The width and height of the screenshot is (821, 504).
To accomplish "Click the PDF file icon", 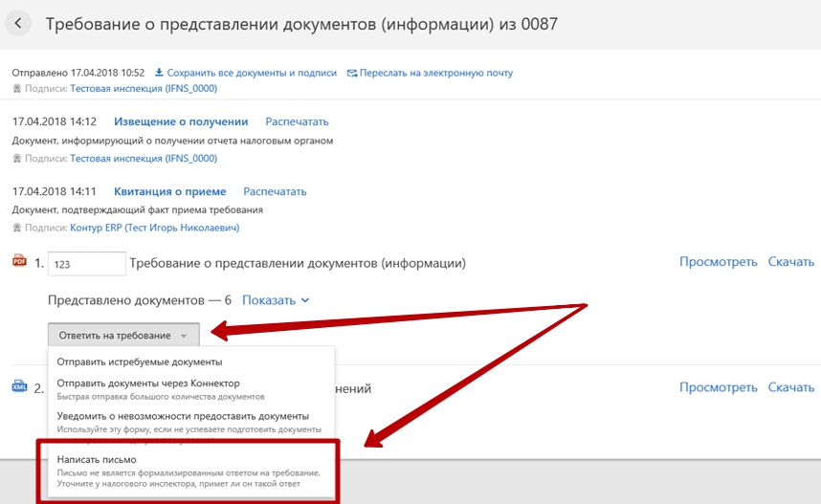I will [x=19, y=261].
